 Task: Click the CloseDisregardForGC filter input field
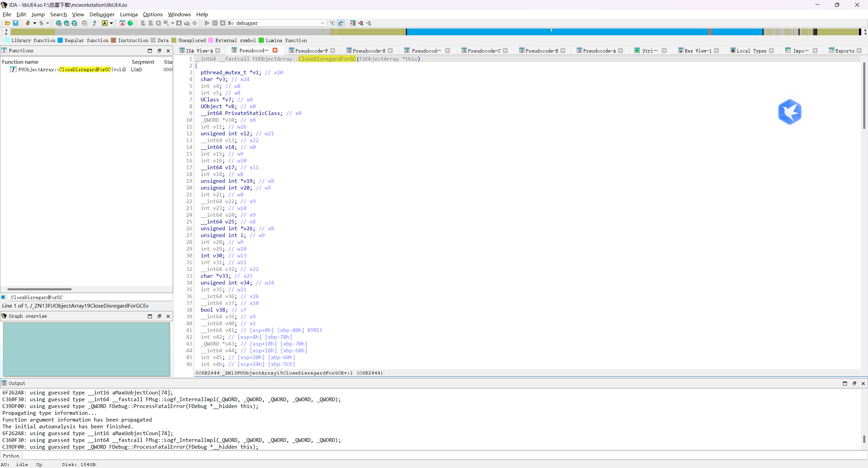pos(90,297)
